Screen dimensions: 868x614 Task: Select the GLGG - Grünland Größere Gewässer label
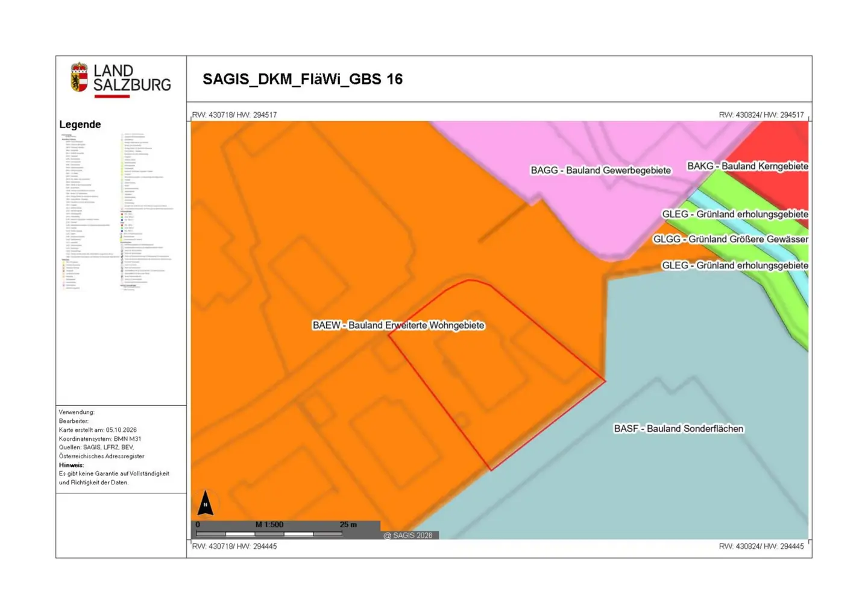tap(731, 239)
